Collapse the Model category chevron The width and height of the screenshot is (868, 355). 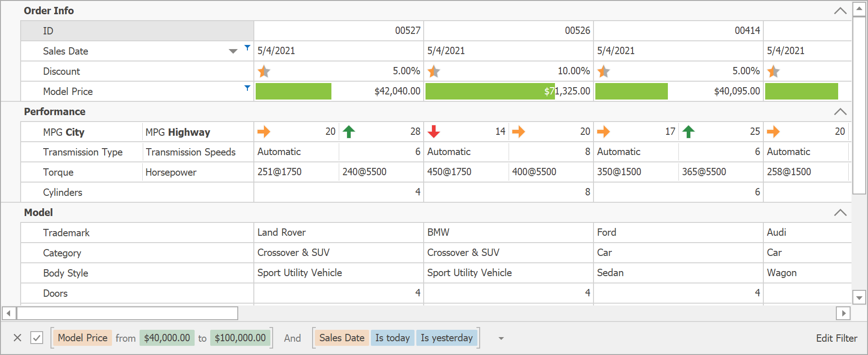[840, 212]
